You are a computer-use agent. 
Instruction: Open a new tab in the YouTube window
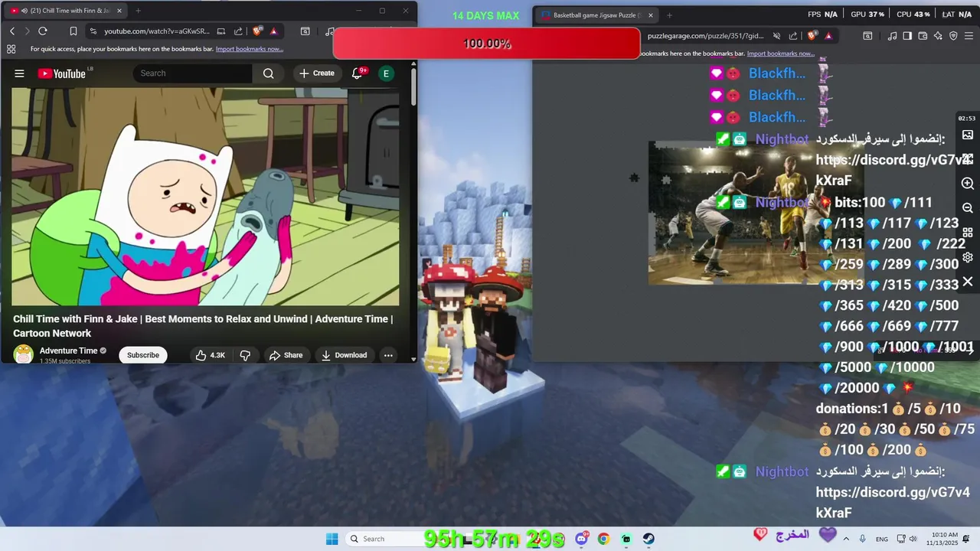coord(138,11)
